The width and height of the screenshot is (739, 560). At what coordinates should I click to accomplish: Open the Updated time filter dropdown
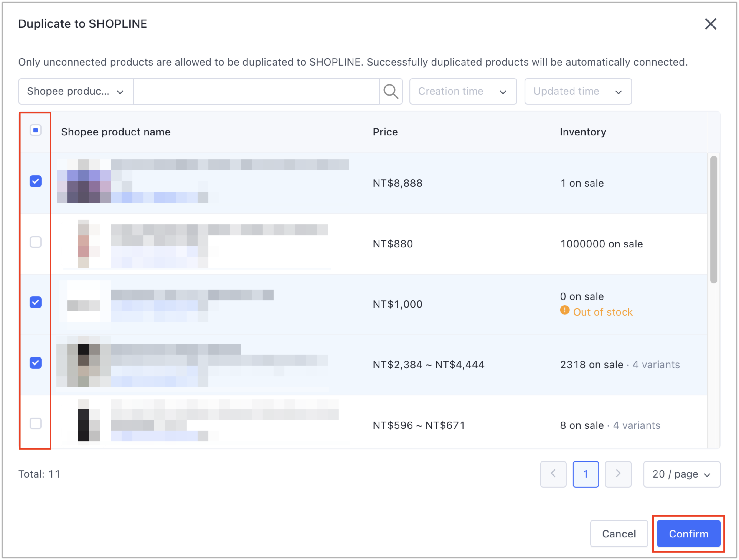pos(578,92)
